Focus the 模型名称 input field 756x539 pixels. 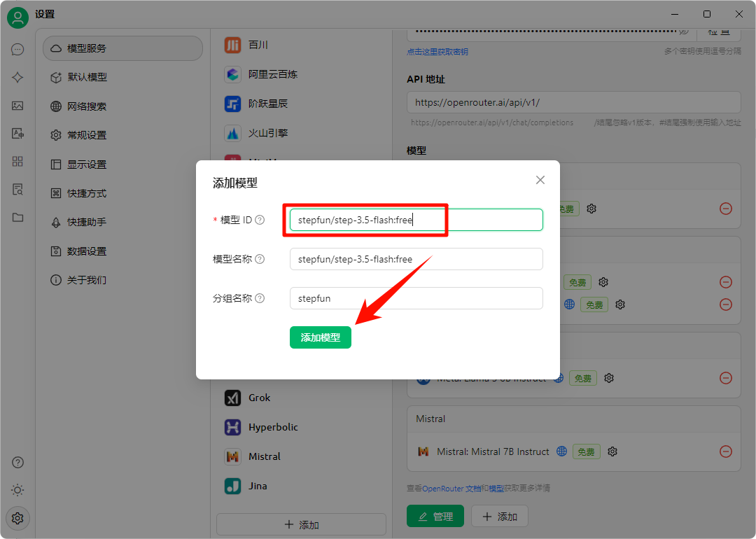point(416,259)
